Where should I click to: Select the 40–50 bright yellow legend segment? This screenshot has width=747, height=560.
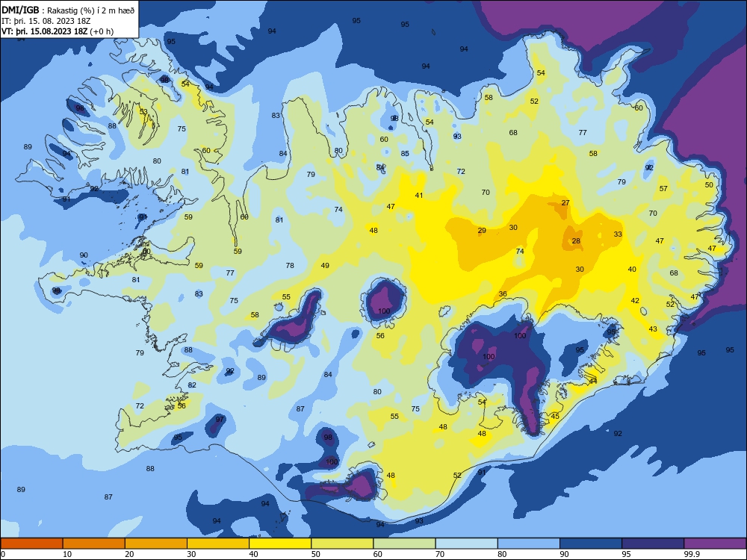point(280,544)
